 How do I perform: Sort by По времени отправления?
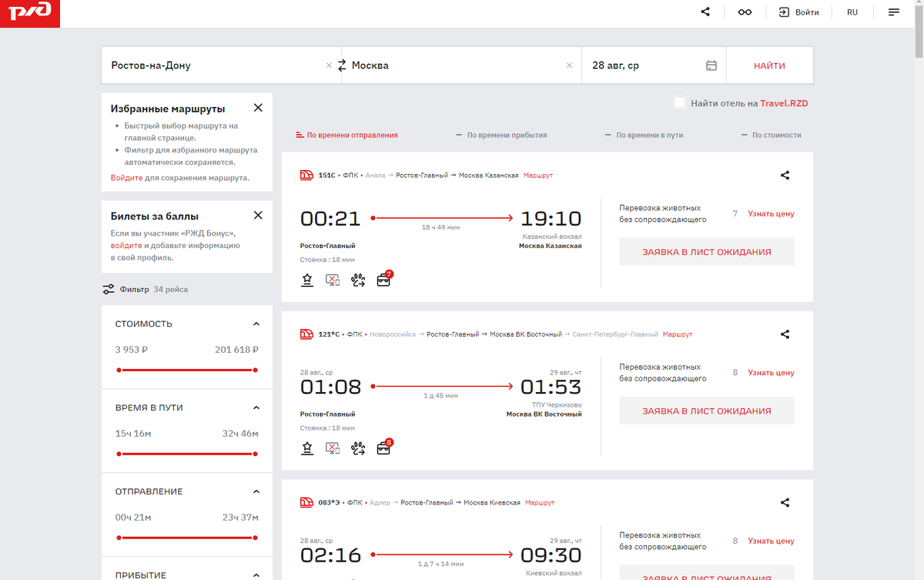[347, 135]
